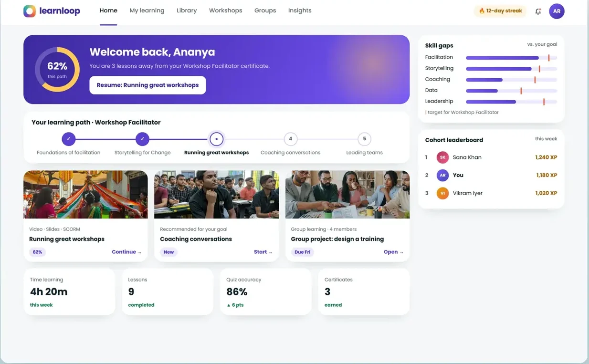The image size is (589, 364).
Task: Click Open on Group project card
Action: (393, 252)
